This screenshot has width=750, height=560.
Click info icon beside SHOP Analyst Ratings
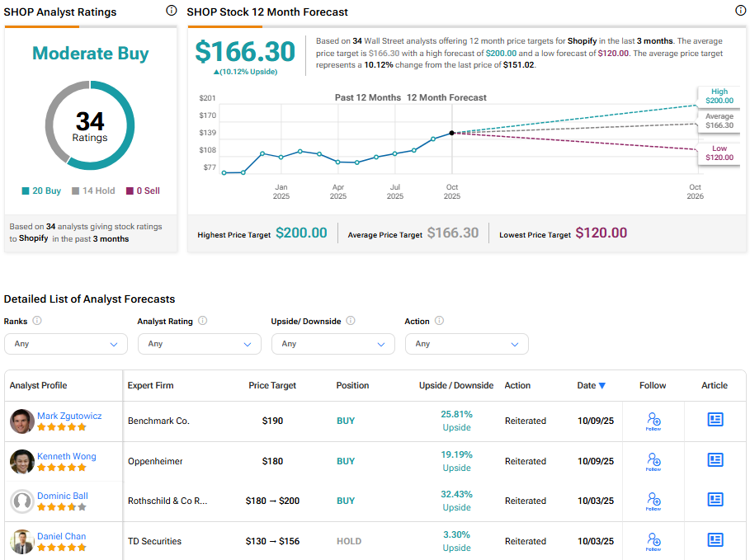click(x=171, y=11)
